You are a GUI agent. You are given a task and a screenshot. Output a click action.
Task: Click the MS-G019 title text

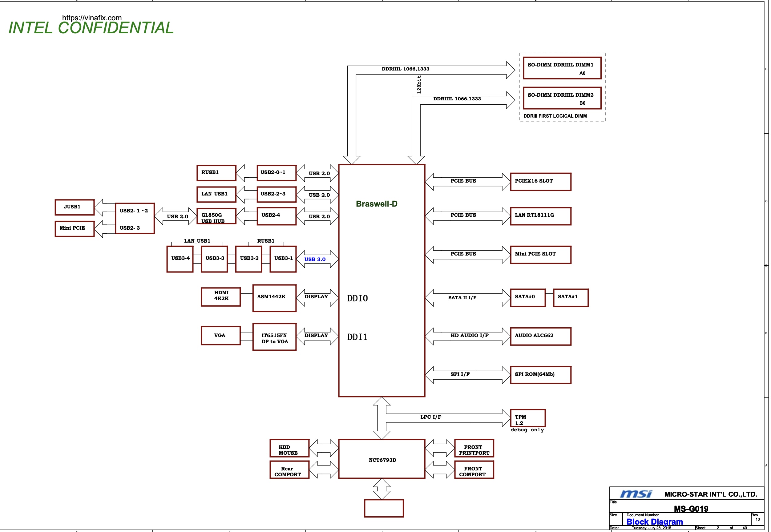point(691,509)
